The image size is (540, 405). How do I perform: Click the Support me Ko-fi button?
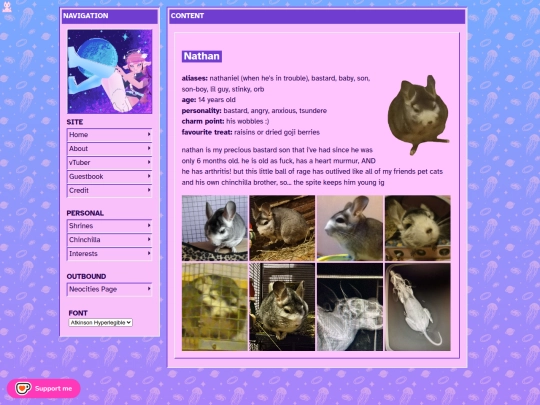pyautogui.click(x=44, y=388)
